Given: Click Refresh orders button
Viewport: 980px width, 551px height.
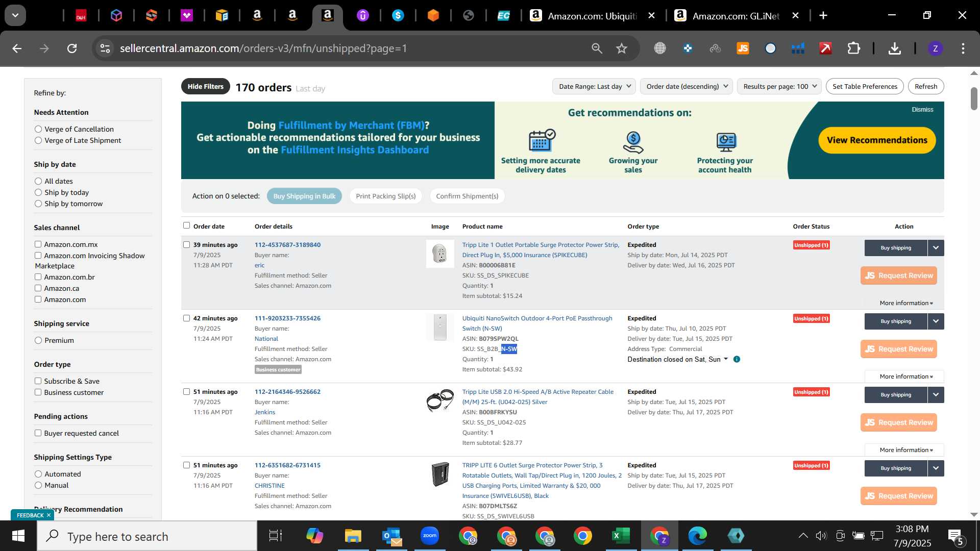Looking at the screenshot, I should 926,86.
